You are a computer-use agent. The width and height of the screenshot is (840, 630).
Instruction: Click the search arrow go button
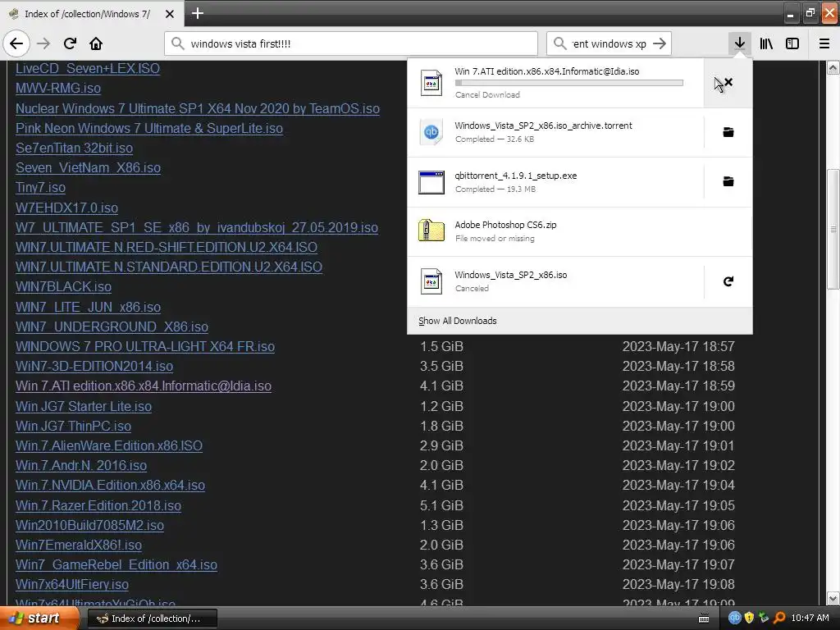[x=660, y=43]
